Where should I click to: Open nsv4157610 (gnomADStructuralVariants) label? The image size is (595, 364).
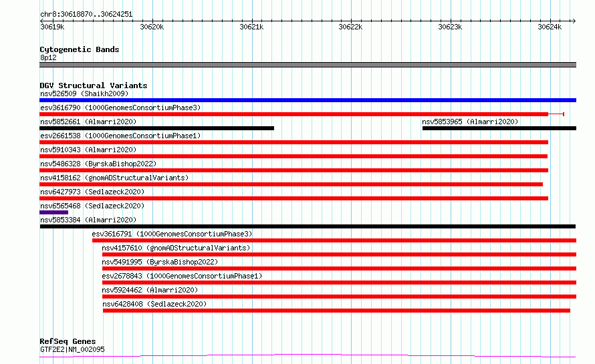click(176, 248)
